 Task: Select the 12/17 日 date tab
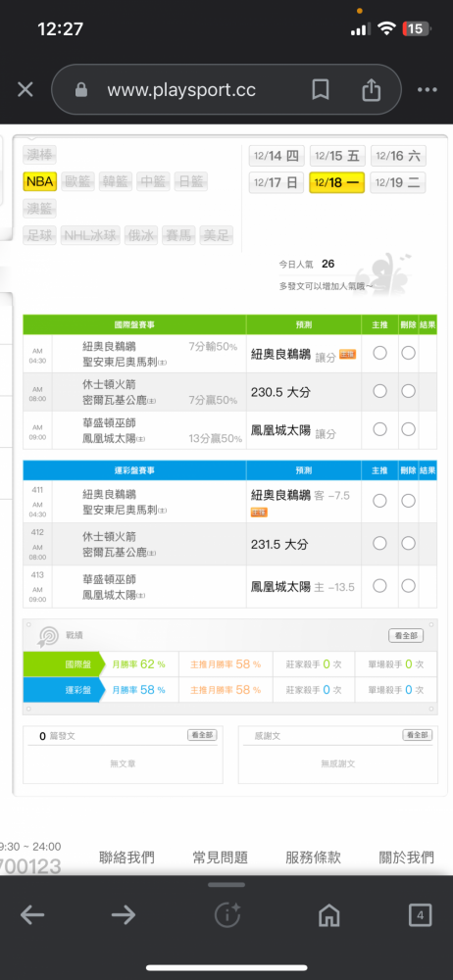276,183
